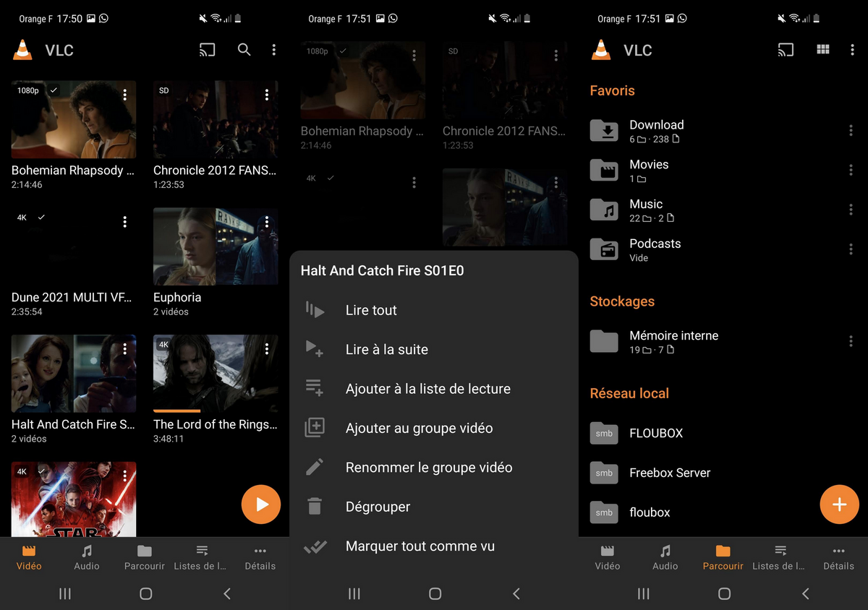Open the uppercase FLOUBOX network share

pos(723,433)
